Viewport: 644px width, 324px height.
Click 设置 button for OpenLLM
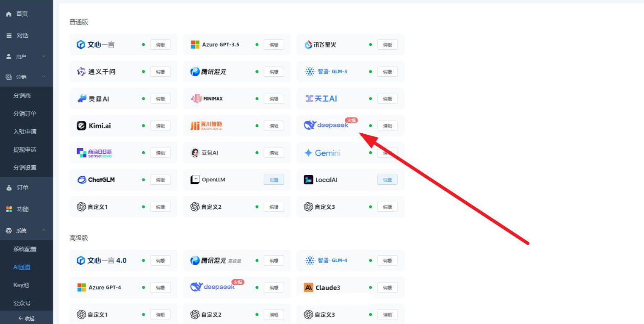tap(274, 180)
